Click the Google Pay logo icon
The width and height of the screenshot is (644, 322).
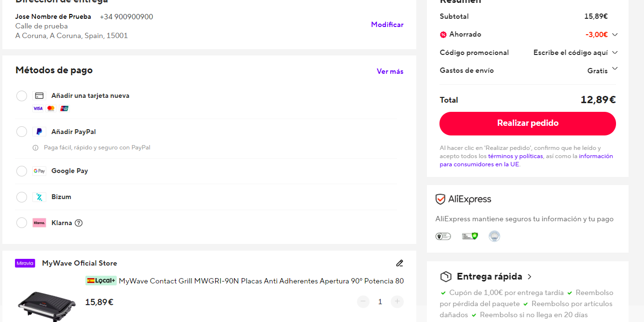pos(39,171)
